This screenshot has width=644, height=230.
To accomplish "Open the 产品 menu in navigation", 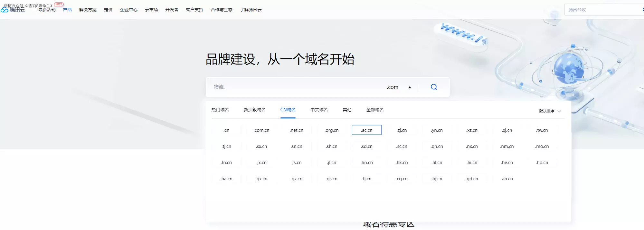I will pyautogui.click(x=67, y=10).
